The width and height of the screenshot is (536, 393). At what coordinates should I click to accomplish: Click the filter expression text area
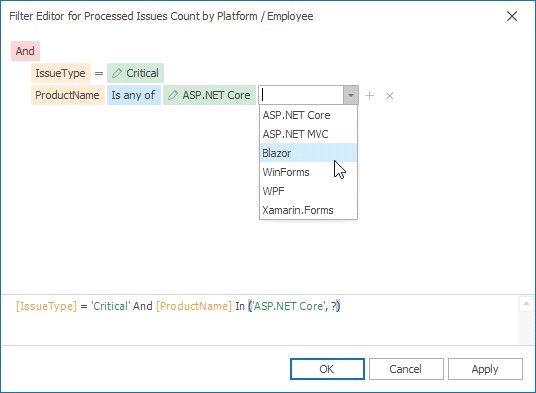pos(260,320)
